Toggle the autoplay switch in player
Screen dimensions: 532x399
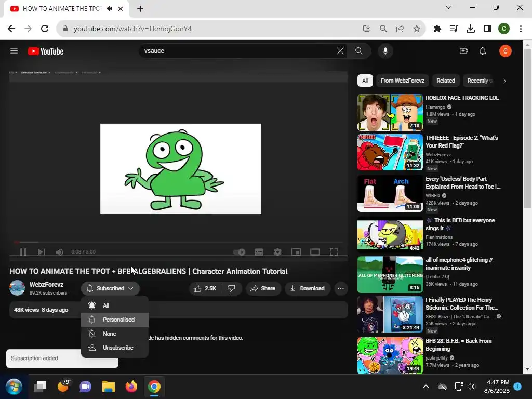[239, 252]
